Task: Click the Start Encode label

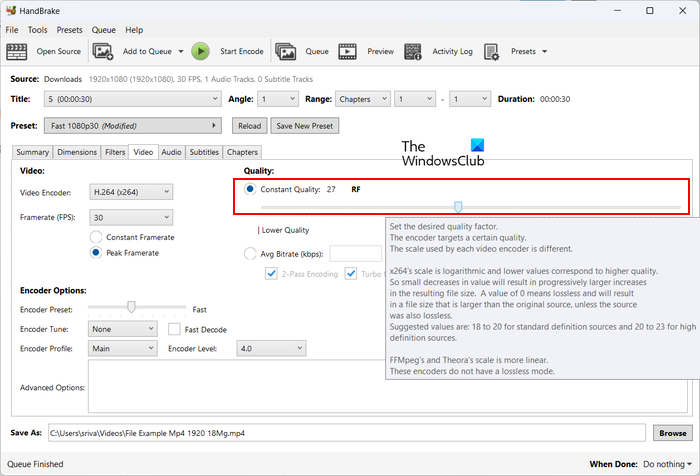Action: pyautogui.click(x=242, y=51)
